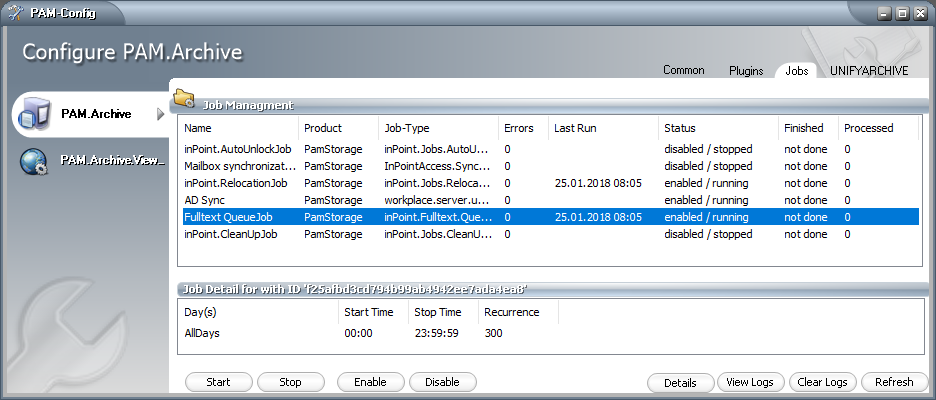
Task: Click the InPointAccess.Sync... job type cell
Action: [437, 166]
